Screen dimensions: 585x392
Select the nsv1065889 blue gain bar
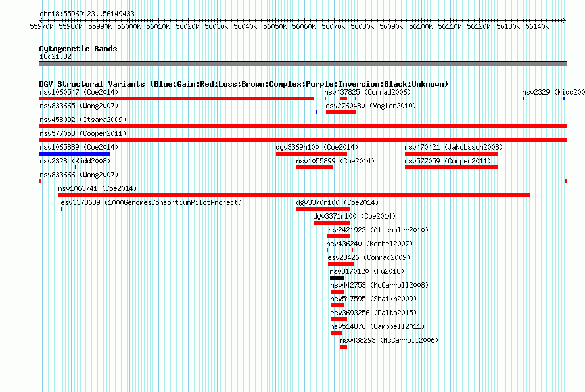74,154
